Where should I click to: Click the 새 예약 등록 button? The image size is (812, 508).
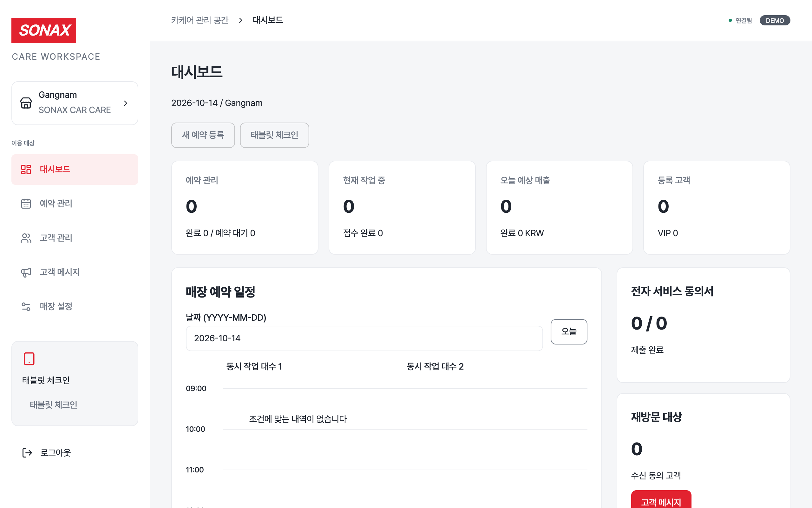click(x=203, y=135)
